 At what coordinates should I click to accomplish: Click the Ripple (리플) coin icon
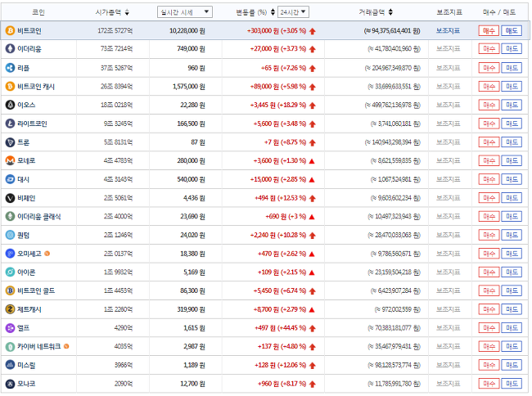click(x=10, y=68)
